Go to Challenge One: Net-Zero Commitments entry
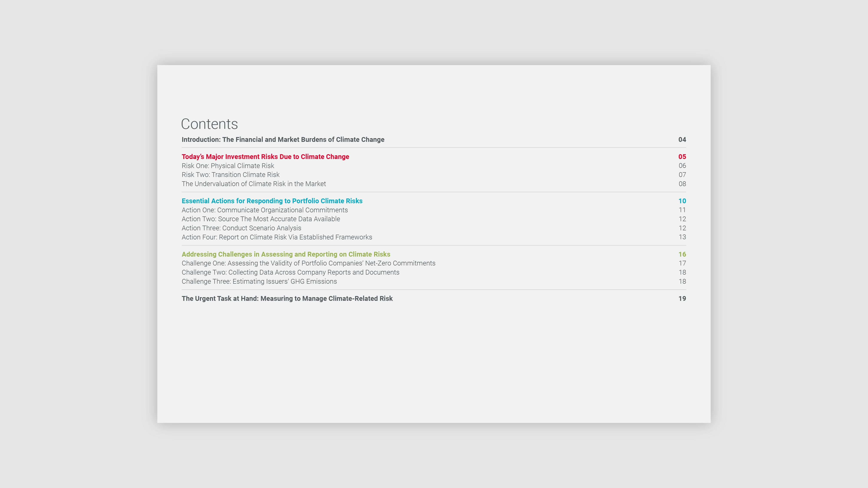The height and width of the screenshot is (488, 868). (x=308, y=263)
